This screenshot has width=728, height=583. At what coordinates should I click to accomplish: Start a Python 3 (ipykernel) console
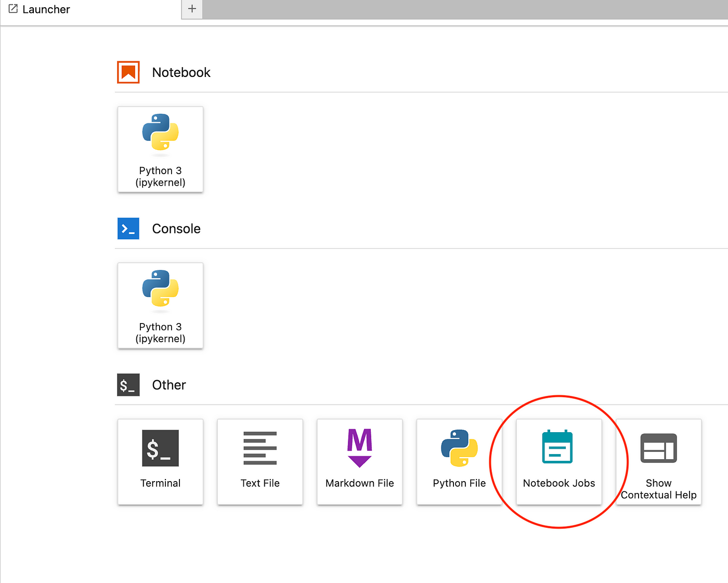coord(160,305)
